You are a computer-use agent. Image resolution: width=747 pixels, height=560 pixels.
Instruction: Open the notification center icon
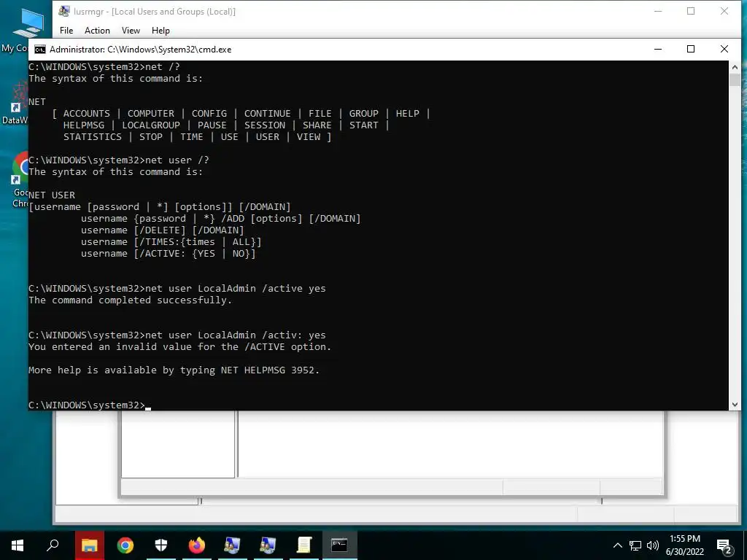tap(724, 547)
